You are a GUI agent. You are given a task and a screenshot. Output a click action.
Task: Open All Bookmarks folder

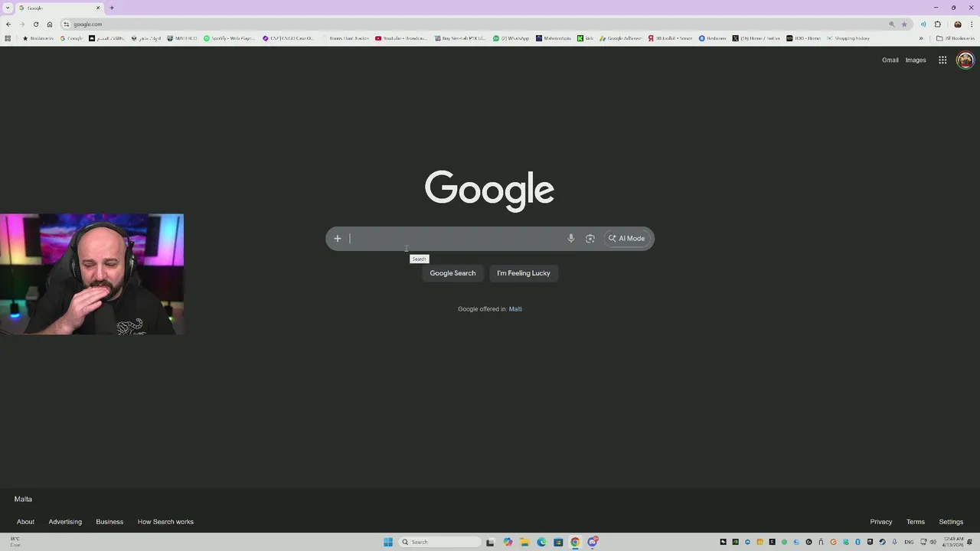point(955,38)
